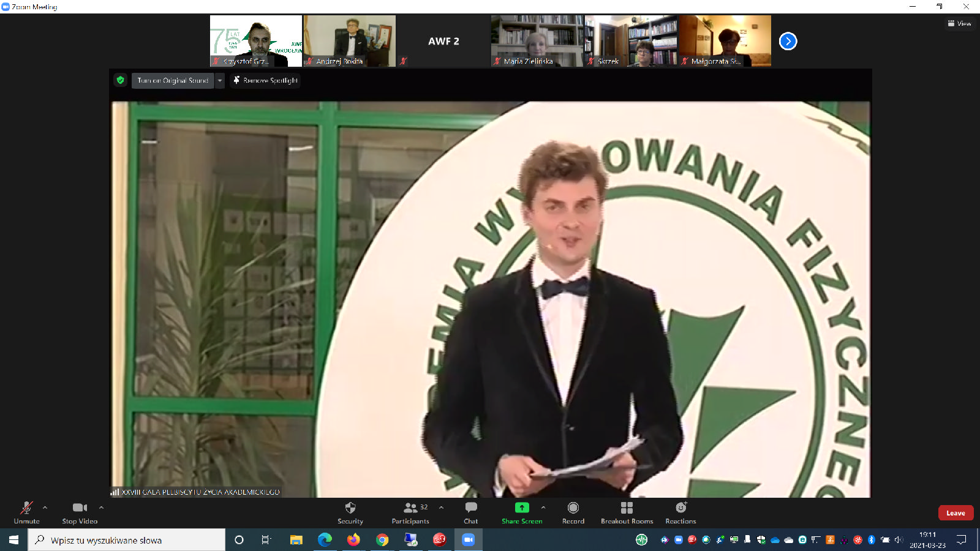This screenshot has height=551, width=980.
Task: Open the Chat panel
Action: point(470,513)
